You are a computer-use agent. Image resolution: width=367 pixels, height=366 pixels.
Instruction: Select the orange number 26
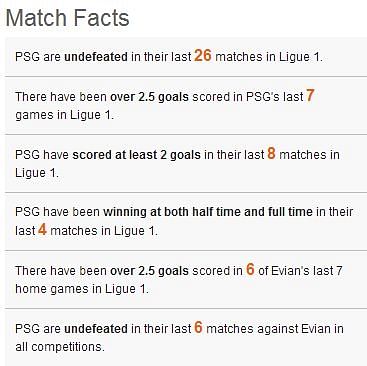tap(203, 55)
